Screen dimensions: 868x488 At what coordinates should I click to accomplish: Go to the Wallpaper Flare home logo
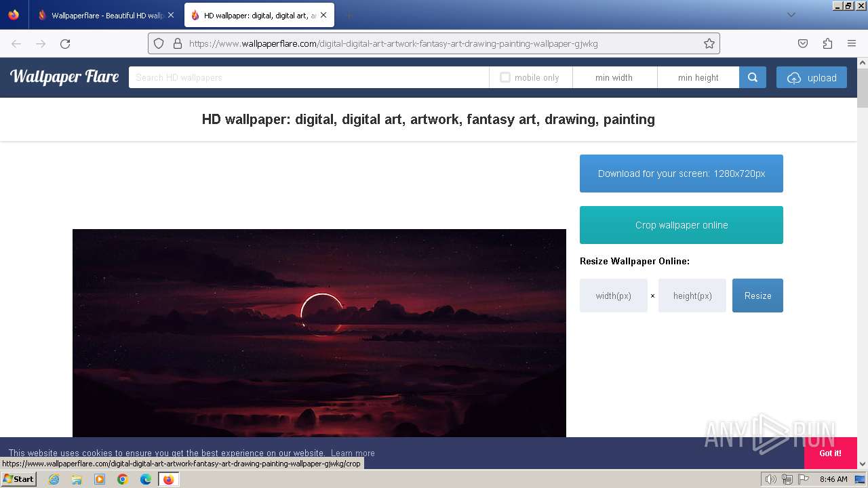point(64,77)
